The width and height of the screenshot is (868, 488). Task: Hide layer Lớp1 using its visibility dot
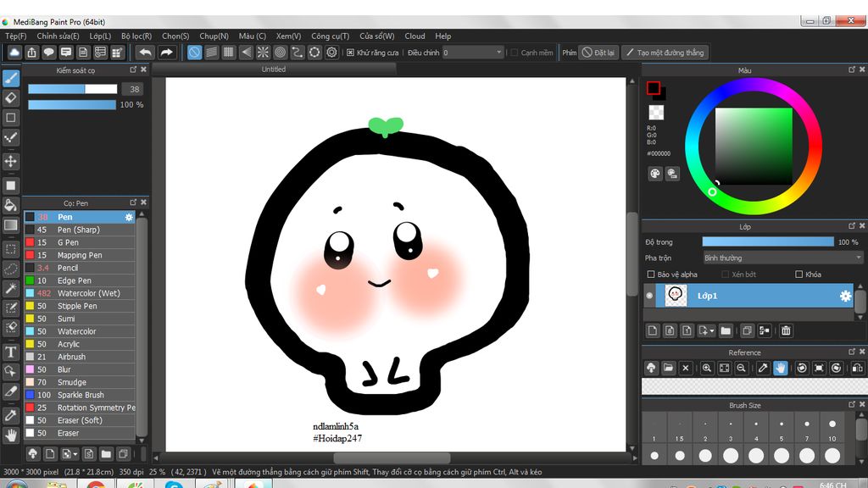(x=649, y=296)
